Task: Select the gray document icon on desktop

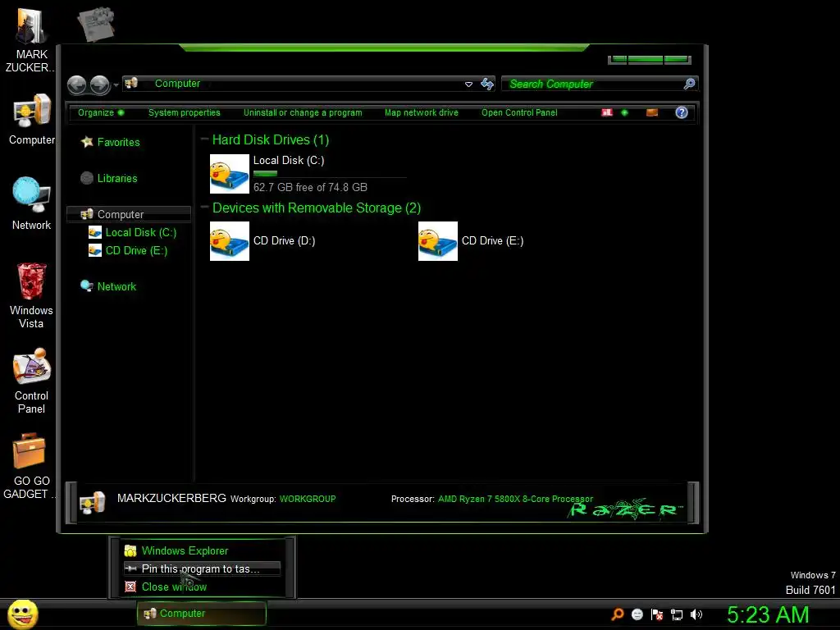Action: (x=96, y=24)
